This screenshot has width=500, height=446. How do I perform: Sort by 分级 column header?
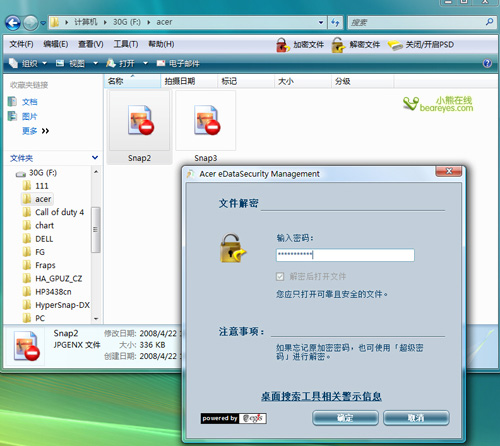tap(363, 81)
